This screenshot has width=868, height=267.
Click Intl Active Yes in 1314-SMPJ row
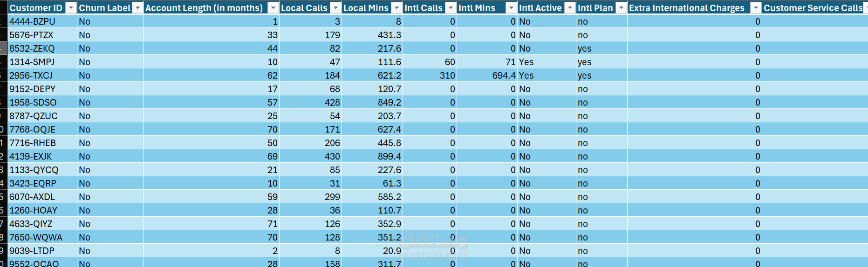coord(547,62)
